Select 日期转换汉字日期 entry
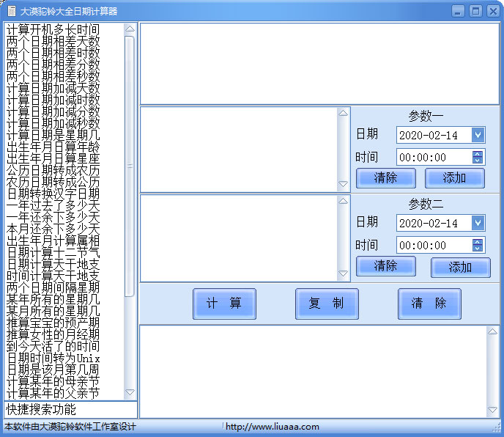Viewport: 504px width, 437px height. click(x=53, y=194)
